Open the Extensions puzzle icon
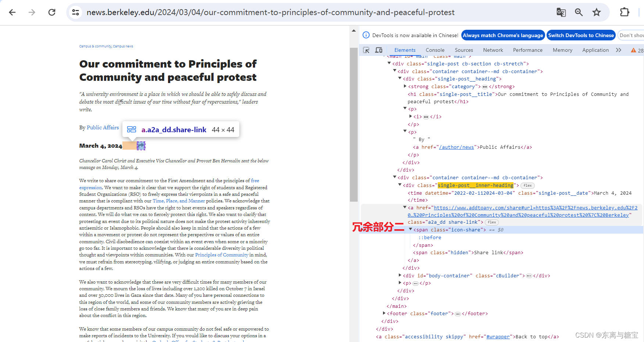This screenshot has width=644, height=342. pyautogui.click(x=625, y=12)
